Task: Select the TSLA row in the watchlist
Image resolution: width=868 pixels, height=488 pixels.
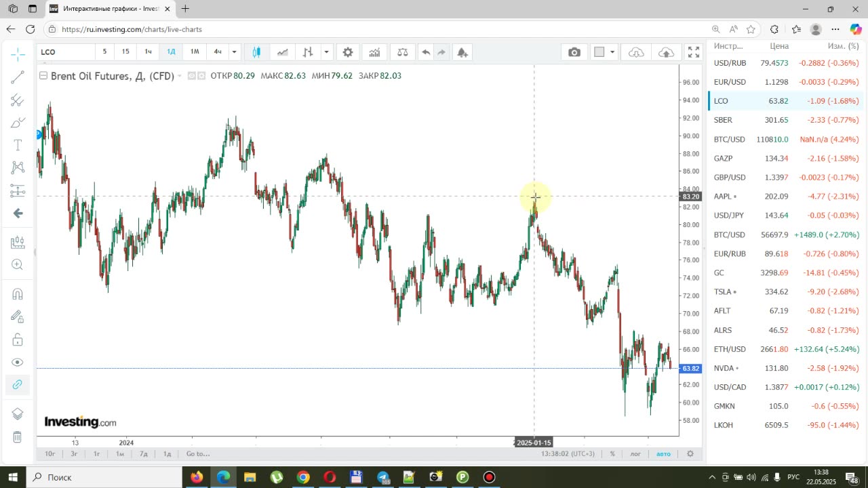Action: point(786,291)
